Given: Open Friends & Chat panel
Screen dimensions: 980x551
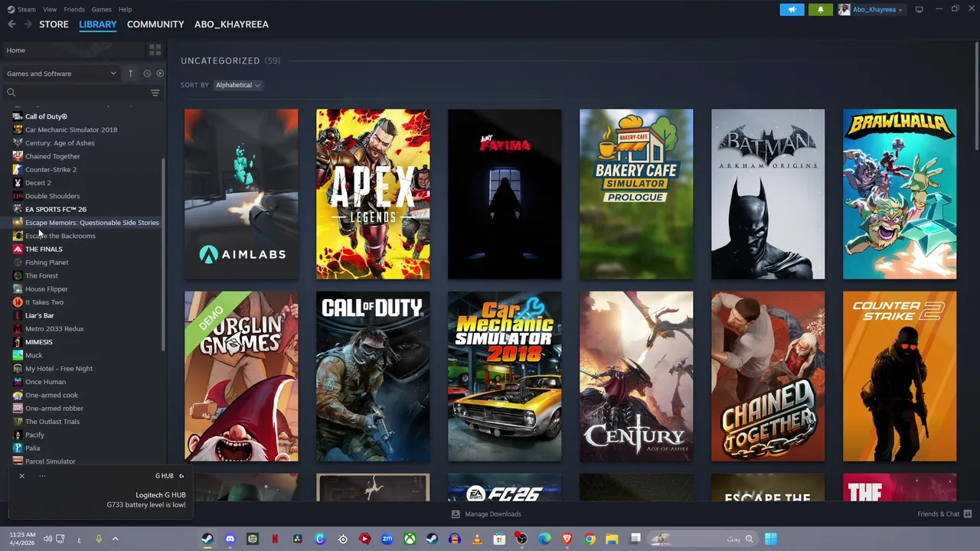Looking at the screenshot, I should pos(944,514).
